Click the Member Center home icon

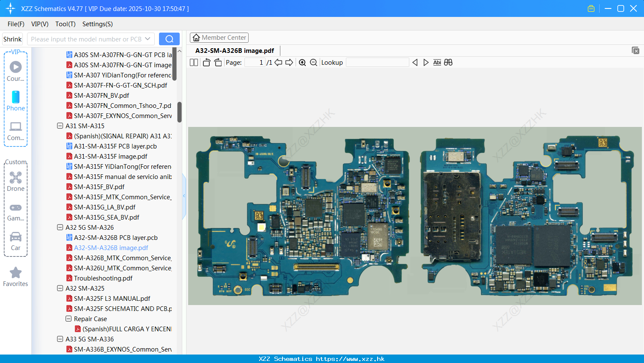(x=196, y=38)
